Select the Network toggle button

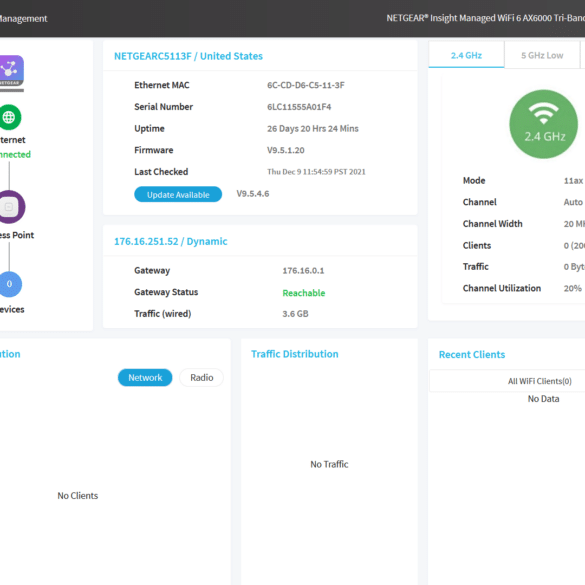[145, 378]
